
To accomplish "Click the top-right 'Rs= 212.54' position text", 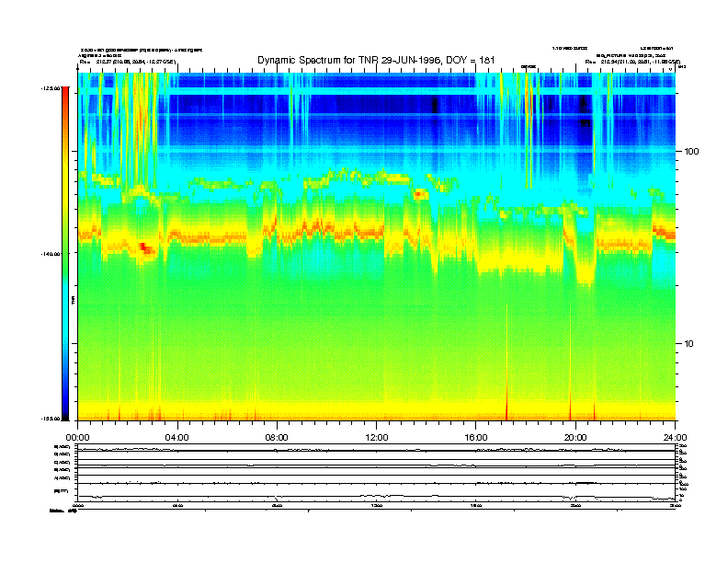I will pyautogui.click(x=632, y=62).
